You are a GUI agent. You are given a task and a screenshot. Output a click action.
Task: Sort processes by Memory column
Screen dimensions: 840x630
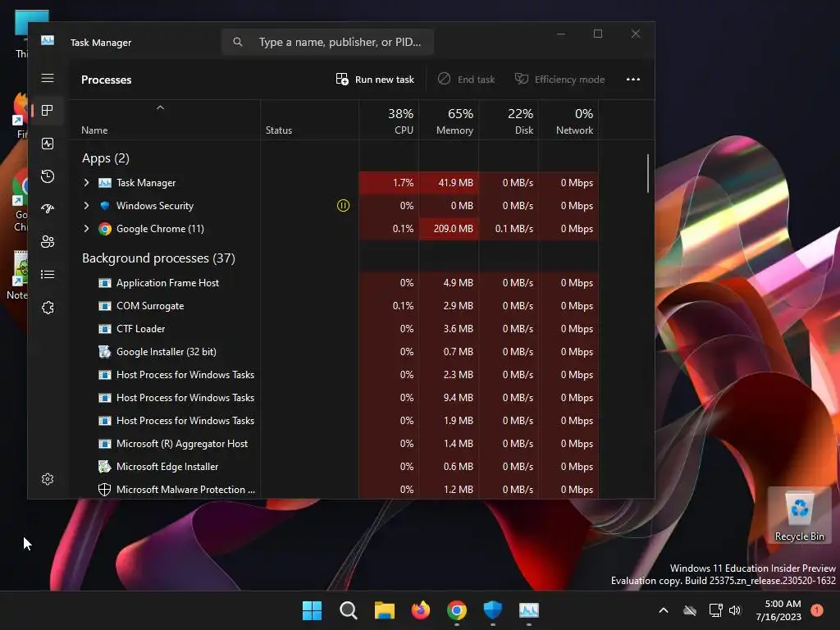[x=449, y=121]
